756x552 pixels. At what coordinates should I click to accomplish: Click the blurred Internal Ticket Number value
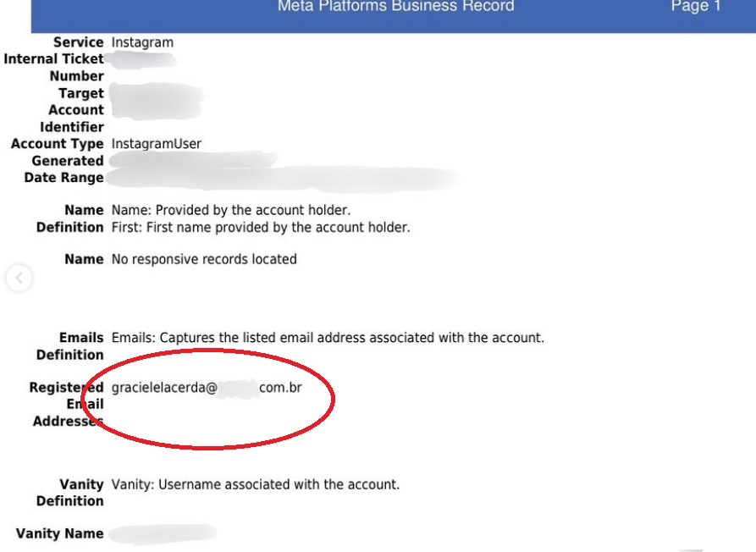142,60
